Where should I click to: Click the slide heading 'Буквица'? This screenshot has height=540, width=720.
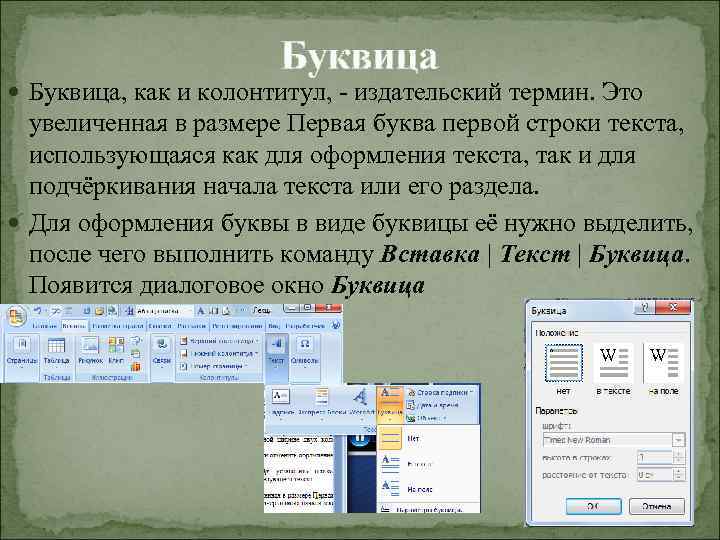coord(360,56)
